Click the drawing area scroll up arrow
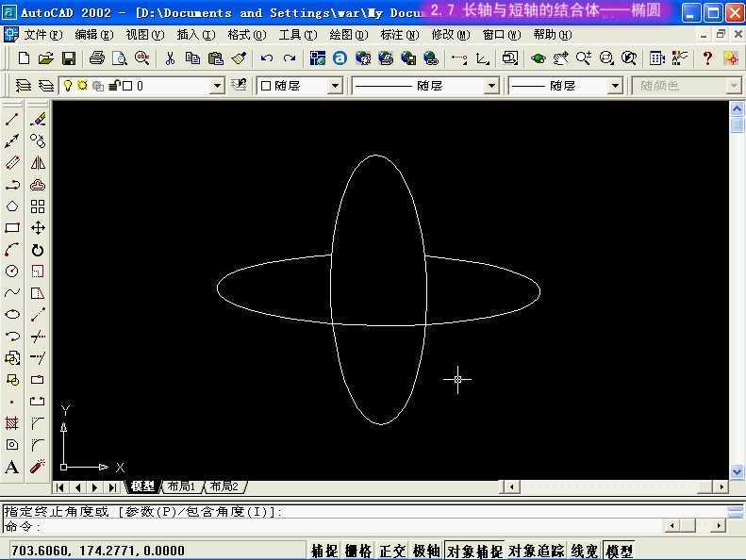Image resolution: width=746 pixels, height=560 pixels. click(737, 109)
